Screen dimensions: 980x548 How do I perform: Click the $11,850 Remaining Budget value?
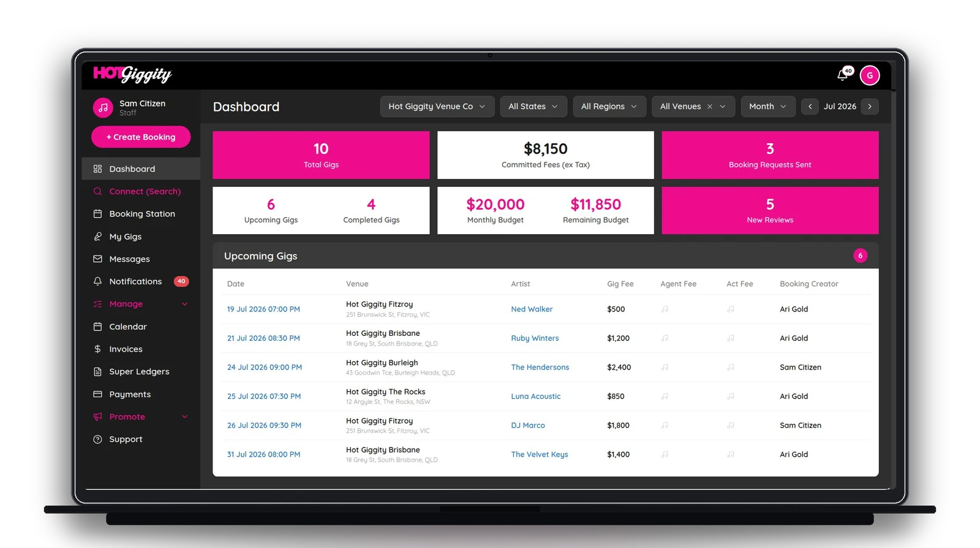click(595, 204)
